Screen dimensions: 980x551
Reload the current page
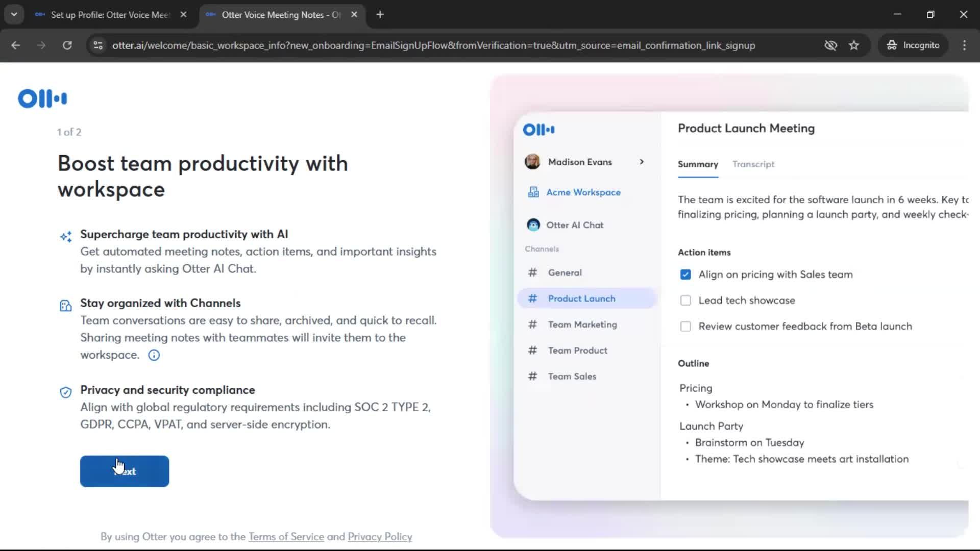point(67,45)
